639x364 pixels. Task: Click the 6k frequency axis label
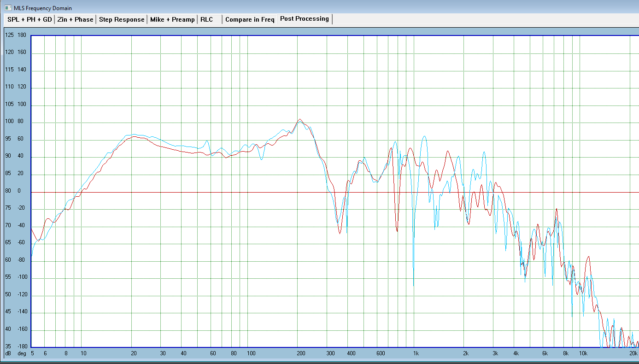tap(545, 354)
